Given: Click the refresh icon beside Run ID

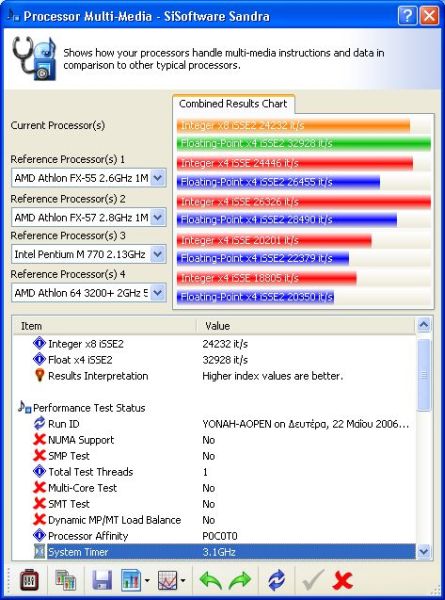Looking at the screenshot, I should tap(39, 424).
